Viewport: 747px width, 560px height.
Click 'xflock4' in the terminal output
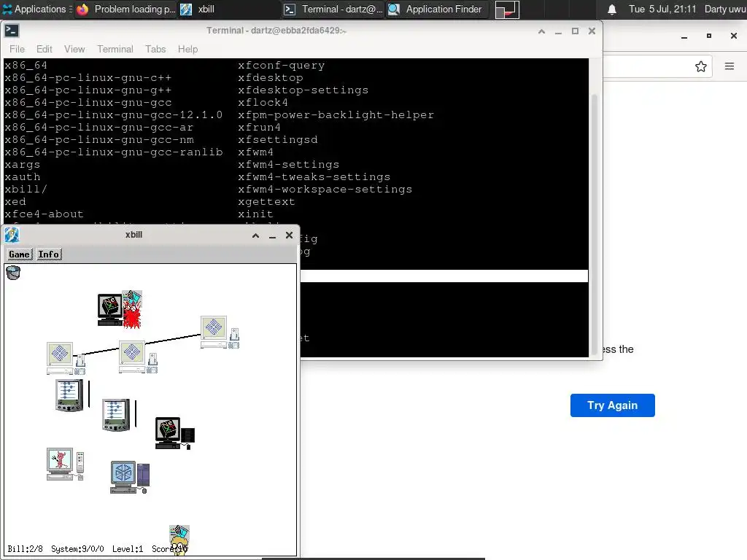point(263,102)
